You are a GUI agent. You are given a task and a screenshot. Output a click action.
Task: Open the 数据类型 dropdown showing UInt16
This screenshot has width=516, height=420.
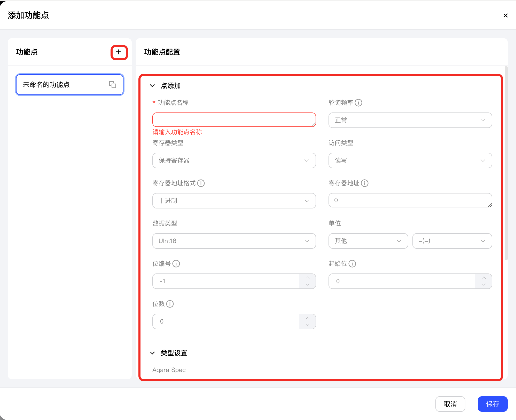tap(234, 241)
